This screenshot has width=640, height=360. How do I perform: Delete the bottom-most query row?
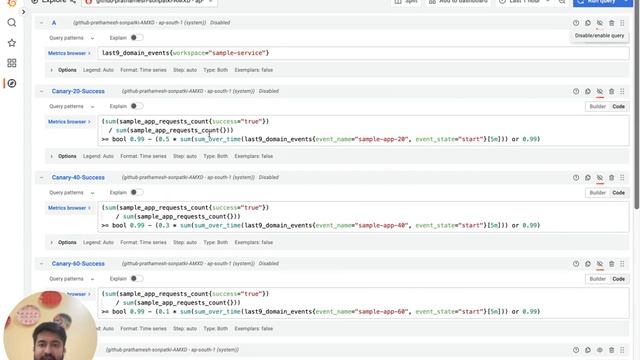pos(611,350)
